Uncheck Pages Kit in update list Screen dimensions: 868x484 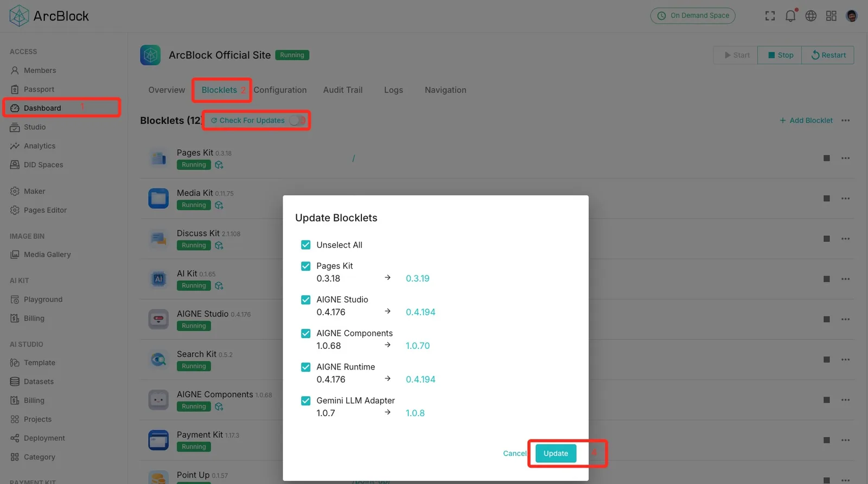point(306,266)
